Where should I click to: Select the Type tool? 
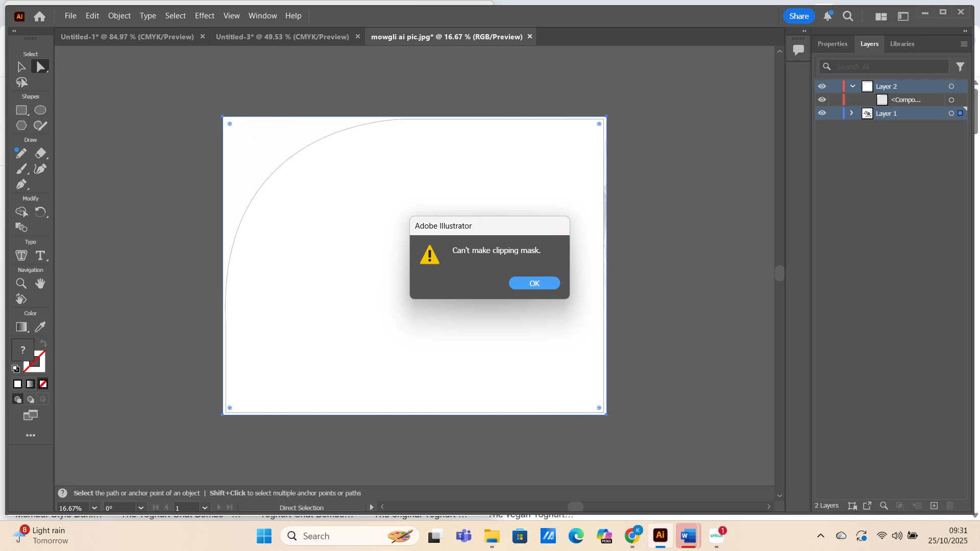40,255
